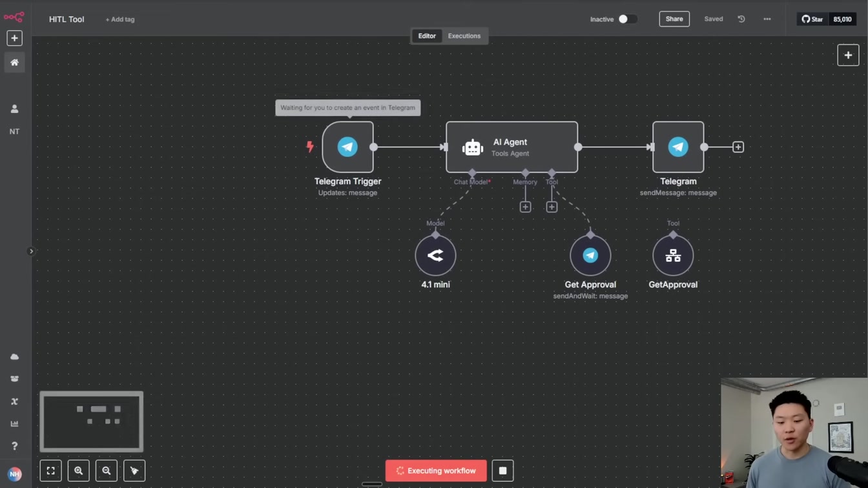The image size is (868, 488).
Task: Click the canvas minimap thumbnail
Action: click(x=92, y=422)
